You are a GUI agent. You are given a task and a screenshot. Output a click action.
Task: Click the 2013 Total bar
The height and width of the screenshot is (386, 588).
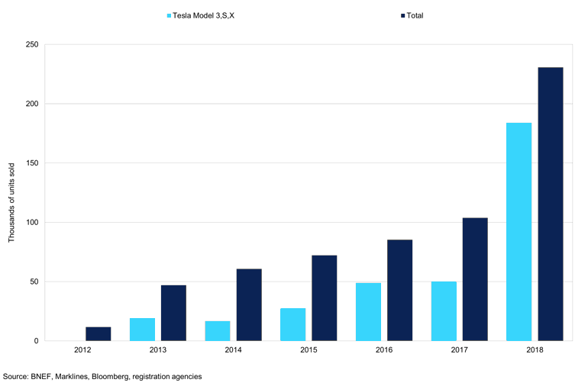[173, 313]
